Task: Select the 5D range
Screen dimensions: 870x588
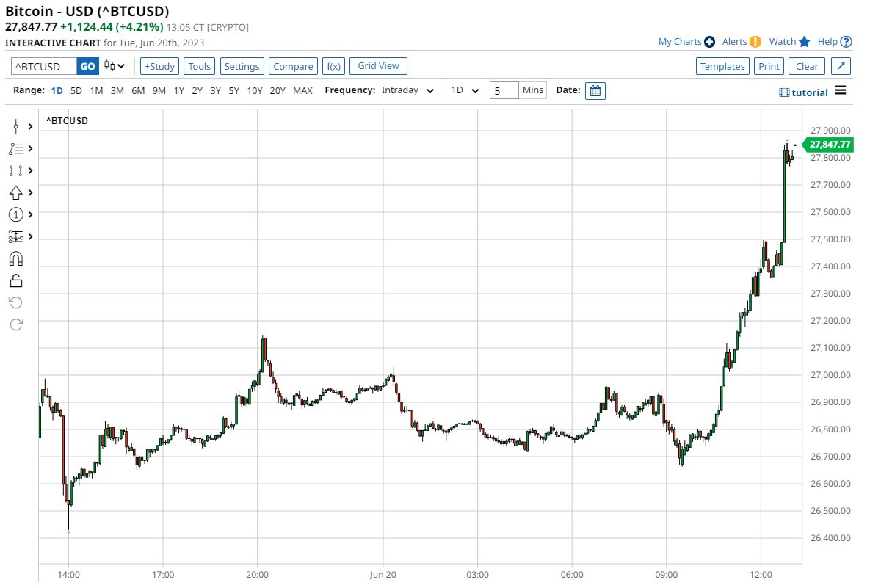Action: coord(76,90)
